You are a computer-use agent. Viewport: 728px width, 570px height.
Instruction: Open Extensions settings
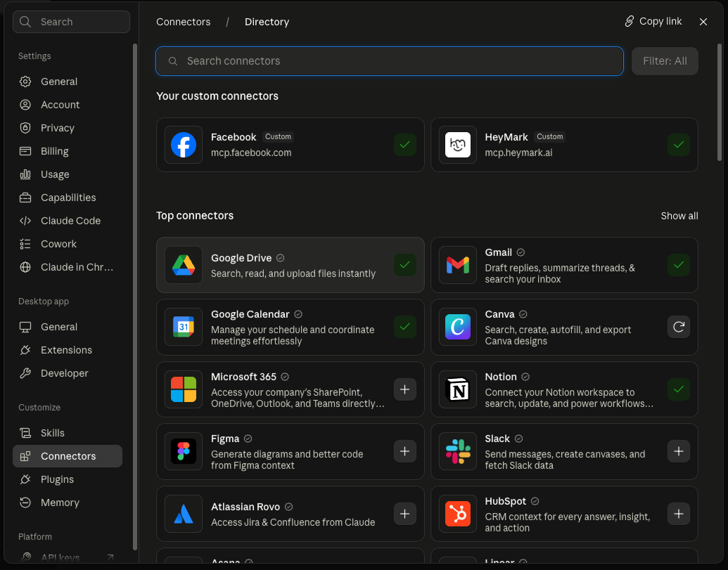pos(68,350)
